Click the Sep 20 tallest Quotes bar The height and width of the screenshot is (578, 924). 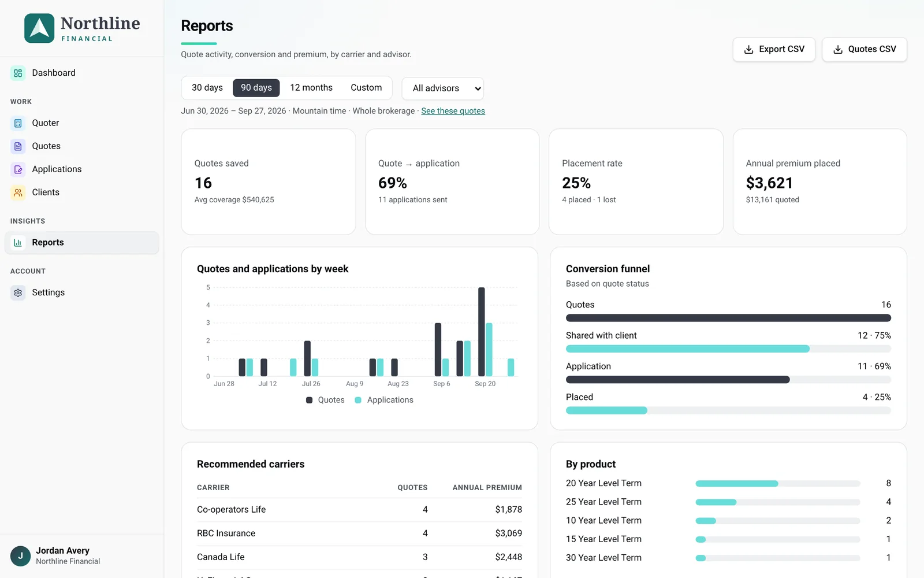point(482,332)
